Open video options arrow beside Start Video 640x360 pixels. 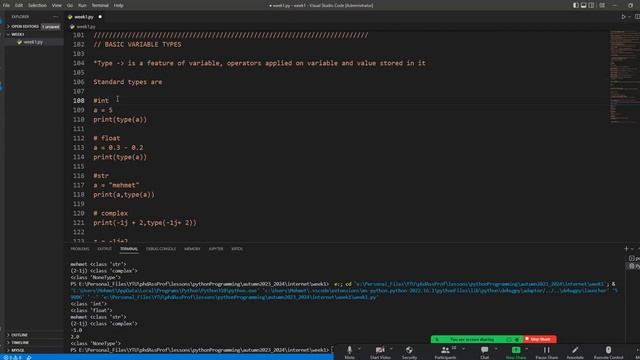click(x=391, y=349)
